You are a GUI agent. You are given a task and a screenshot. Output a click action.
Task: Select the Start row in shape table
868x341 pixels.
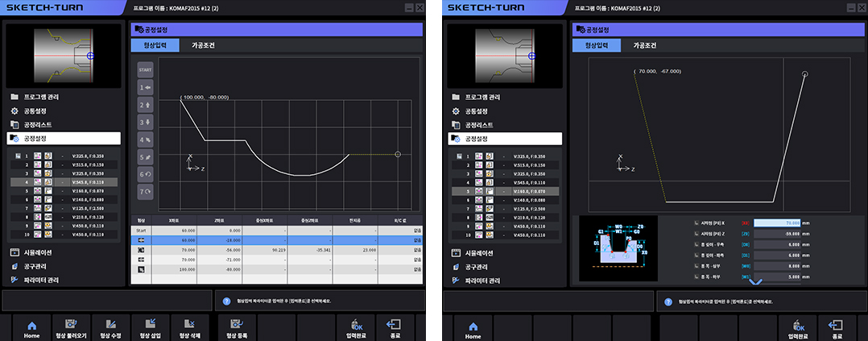point(276,231)
